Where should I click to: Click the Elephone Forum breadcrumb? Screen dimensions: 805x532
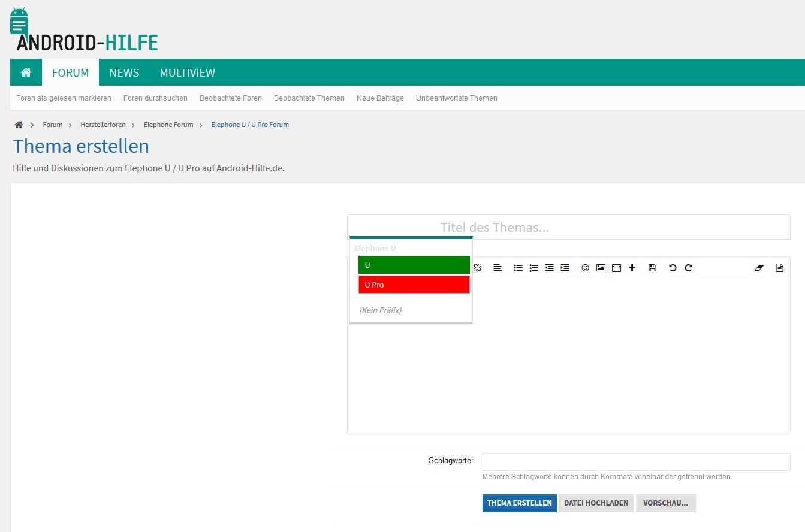(x=168, y=125)
